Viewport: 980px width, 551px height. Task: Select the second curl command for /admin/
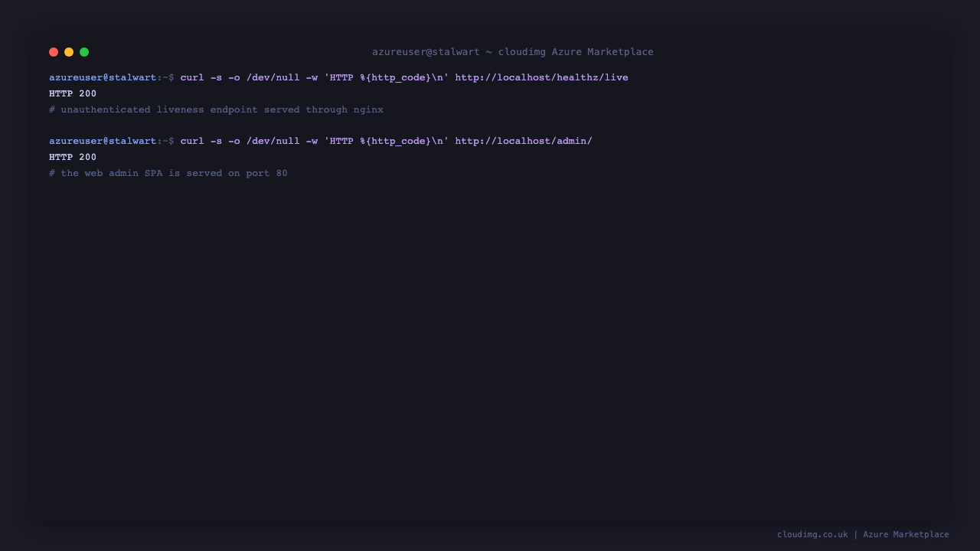(387, 142)
